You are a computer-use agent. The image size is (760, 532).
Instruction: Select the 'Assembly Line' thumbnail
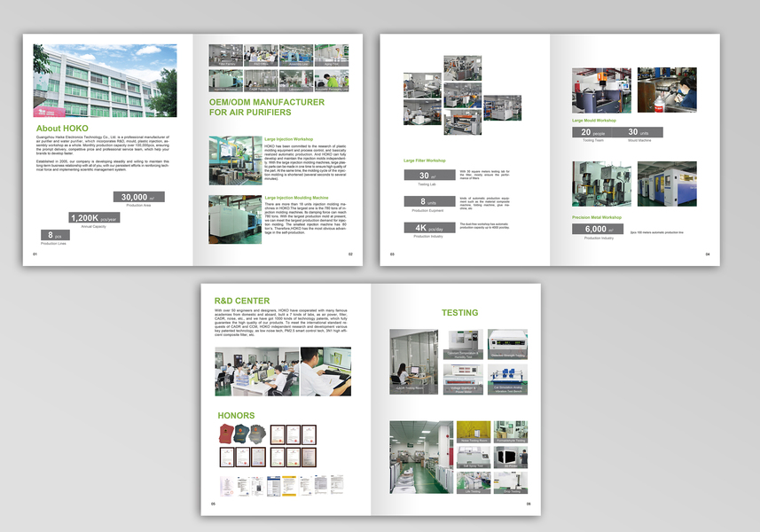click(x=296, y=55)
